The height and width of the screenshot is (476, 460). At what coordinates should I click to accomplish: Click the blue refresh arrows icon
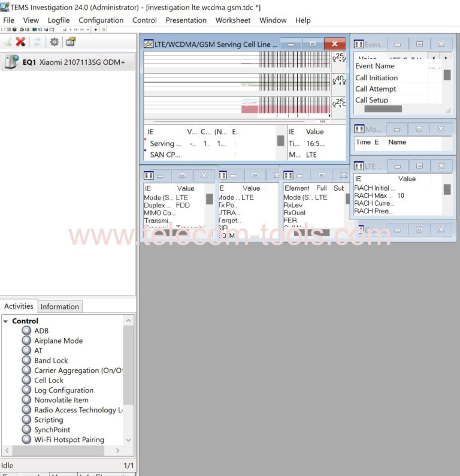[37, 41]
